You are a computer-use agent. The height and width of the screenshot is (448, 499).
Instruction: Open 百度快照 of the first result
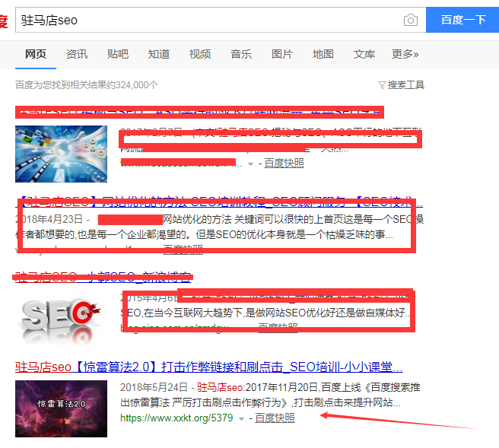tap(284, 164)
